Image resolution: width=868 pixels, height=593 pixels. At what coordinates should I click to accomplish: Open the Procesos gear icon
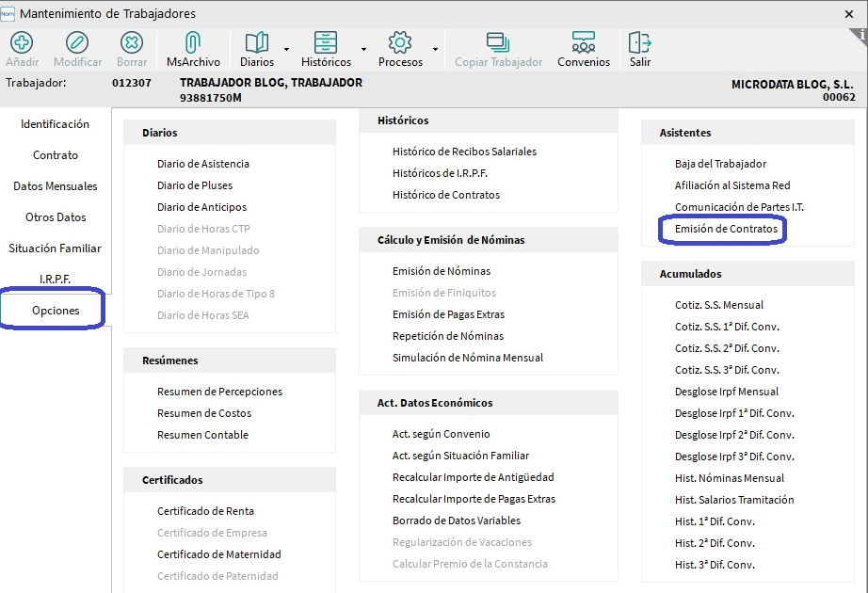point(400,43)
